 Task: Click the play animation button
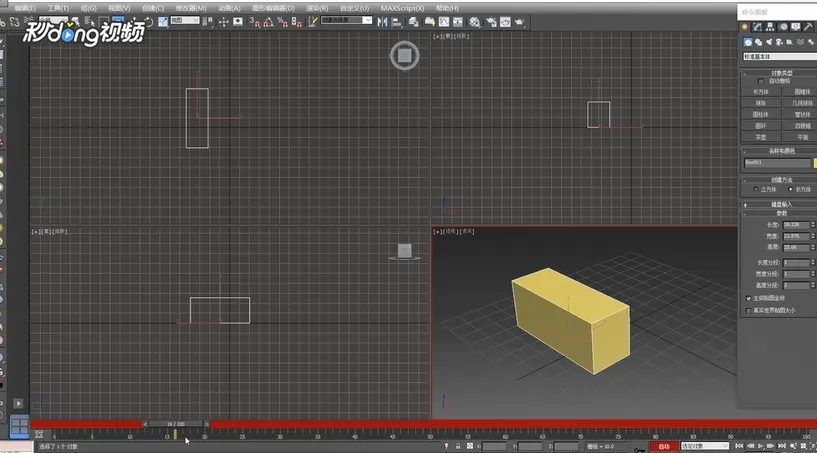761,446
